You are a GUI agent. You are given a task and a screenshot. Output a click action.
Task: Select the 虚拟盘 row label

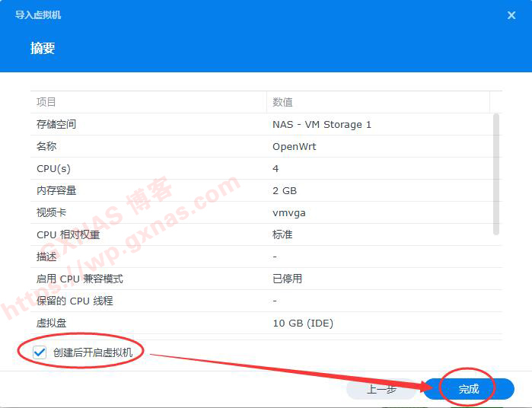(x=52, y=323)
